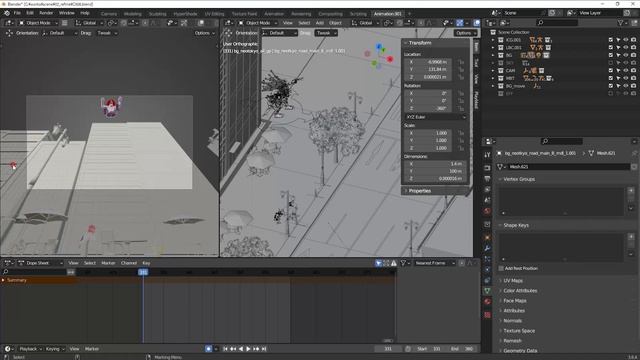Open the Keying popover button
Screen dimensions: 640x360
click(x=55, y=349)
